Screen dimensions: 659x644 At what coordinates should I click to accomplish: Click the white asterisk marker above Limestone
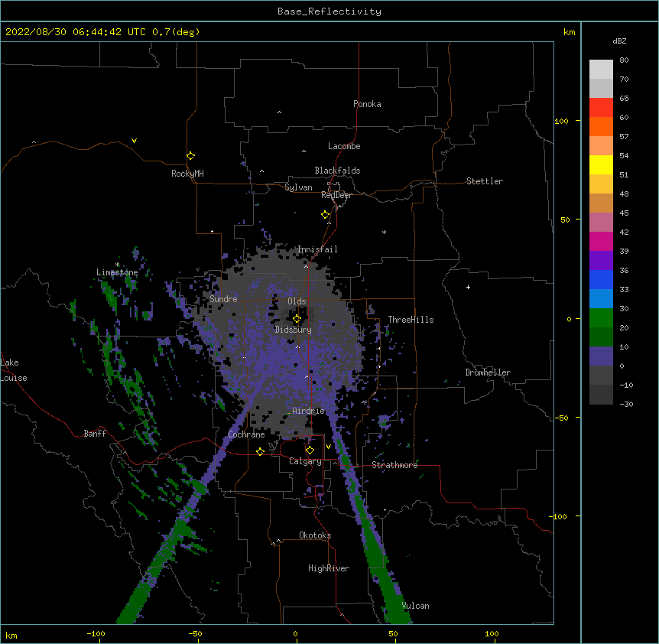coord(118,265)
